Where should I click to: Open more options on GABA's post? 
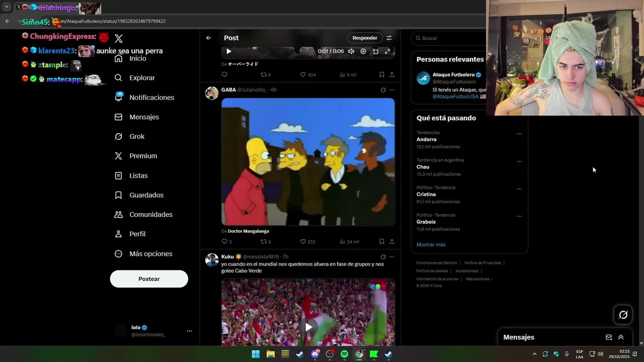click(x=392, y=90)
